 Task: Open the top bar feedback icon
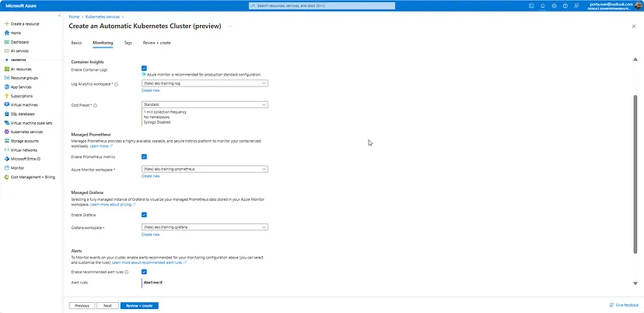click(576, 5)
